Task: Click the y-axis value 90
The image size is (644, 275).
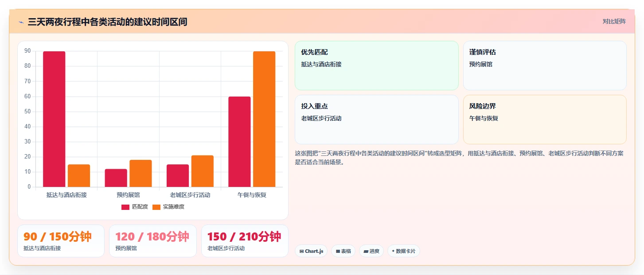Action: coord(27,51)
